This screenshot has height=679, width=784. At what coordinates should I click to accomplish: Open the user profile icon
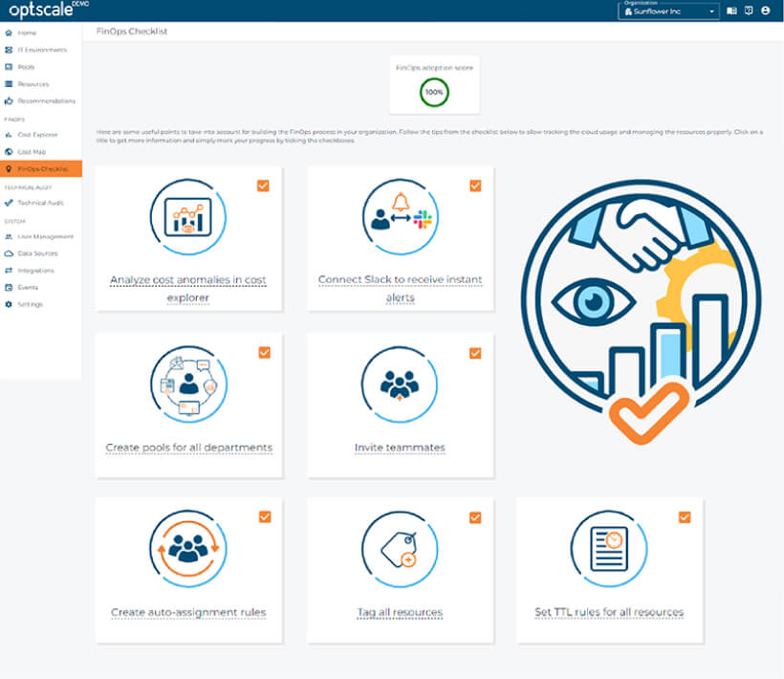(x=766, y=11)
